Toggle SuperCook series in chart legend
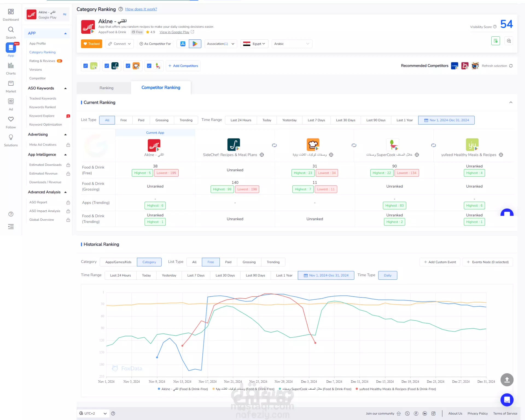Screen dimensions: 525x420 [x=315, y=389]
